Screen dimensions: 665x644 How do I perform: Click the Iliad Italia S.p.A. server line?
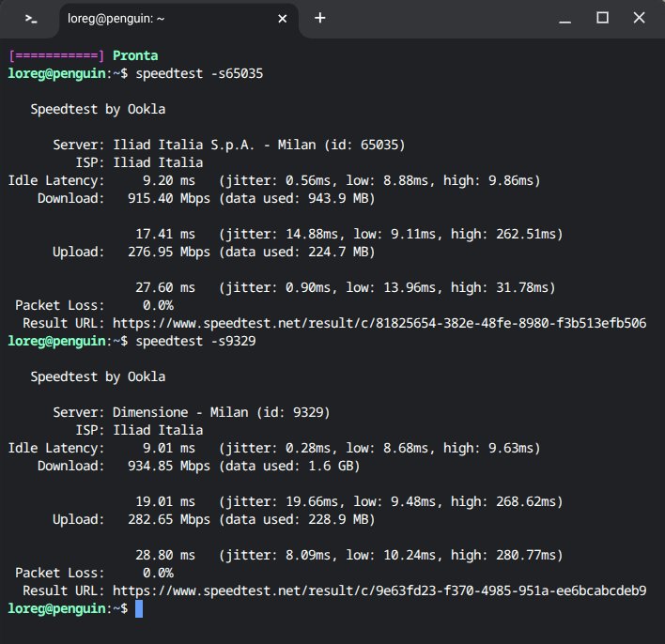(257, 145)
